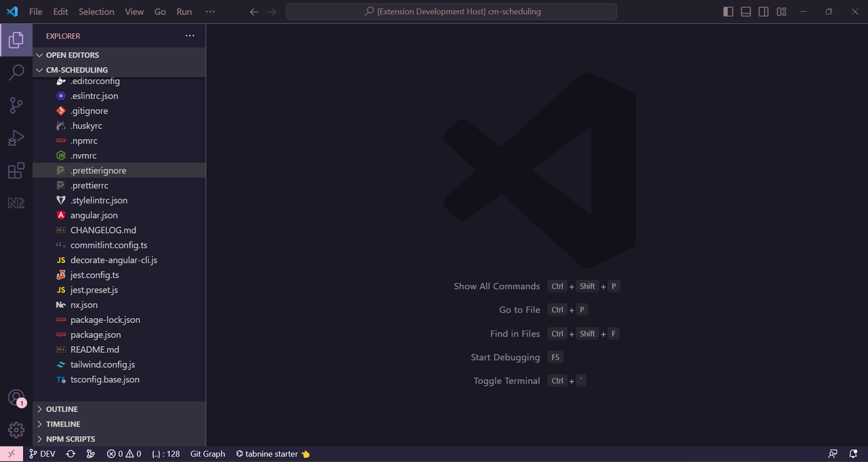Open .prettierrc file
Screen dimensions: 868x462
tap(119, 185)
